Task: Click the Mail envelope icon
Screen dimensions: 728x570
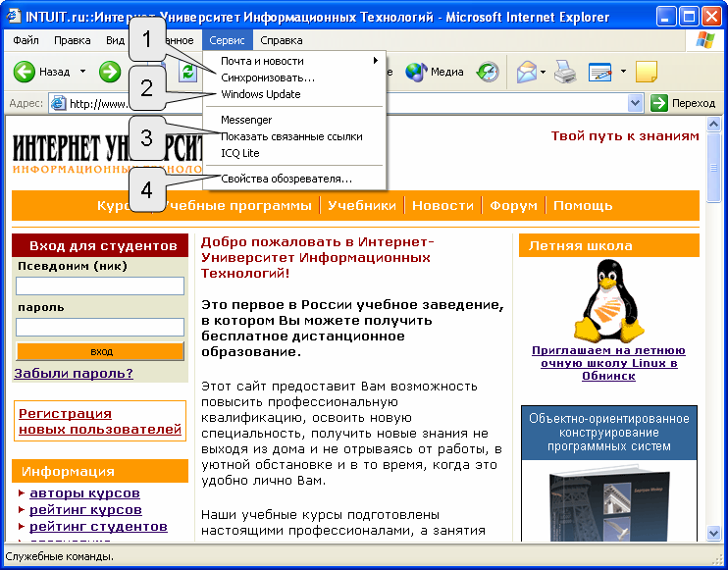Action: point(527,72)
